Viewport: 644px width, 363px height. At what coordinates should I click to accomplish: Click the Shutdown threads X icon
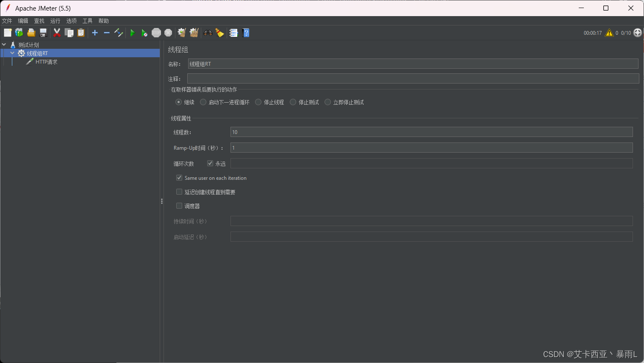click(168, 33)
